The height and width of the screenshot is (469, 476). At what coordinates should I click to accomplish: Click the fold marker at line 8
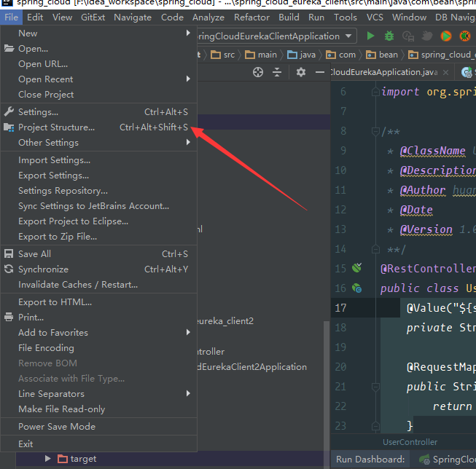(x=375, y=131)
